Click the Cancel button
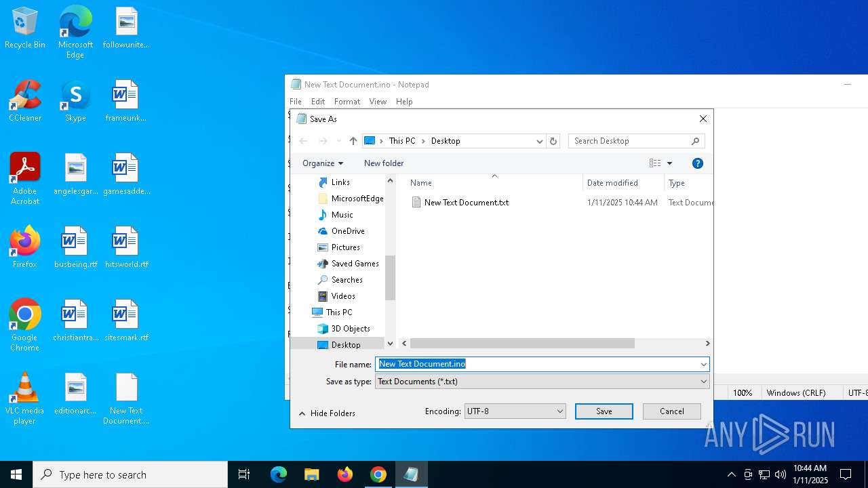 click(672, 411)
